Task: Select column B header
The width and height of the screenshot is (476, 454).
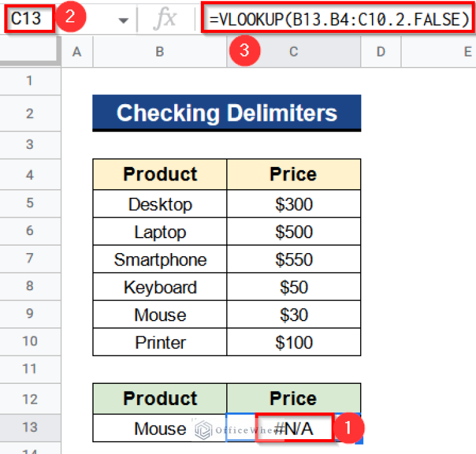Action: point(159,53)
